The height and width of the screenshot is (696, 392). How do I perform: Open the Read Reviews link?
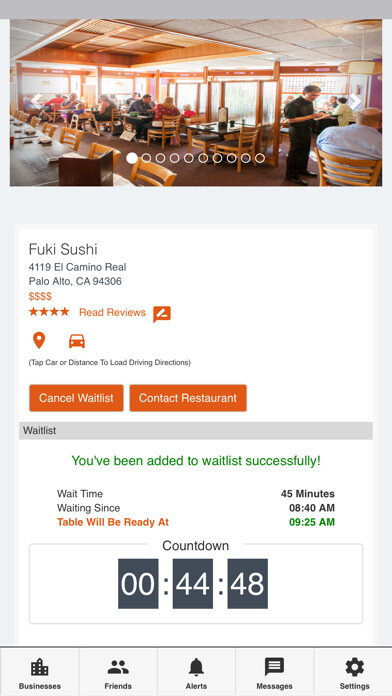click(112, 312)
